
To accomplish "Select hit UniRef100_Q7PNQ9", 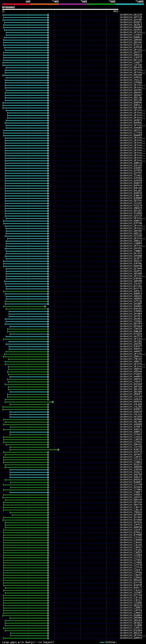I will [x=131, y=82].
